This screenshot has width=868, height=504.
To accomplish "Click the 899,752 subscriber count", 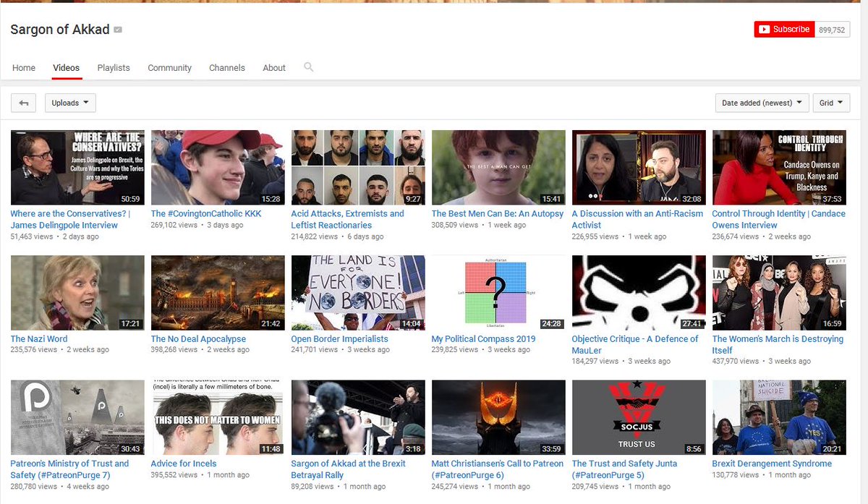I will [x=832, y=30].
